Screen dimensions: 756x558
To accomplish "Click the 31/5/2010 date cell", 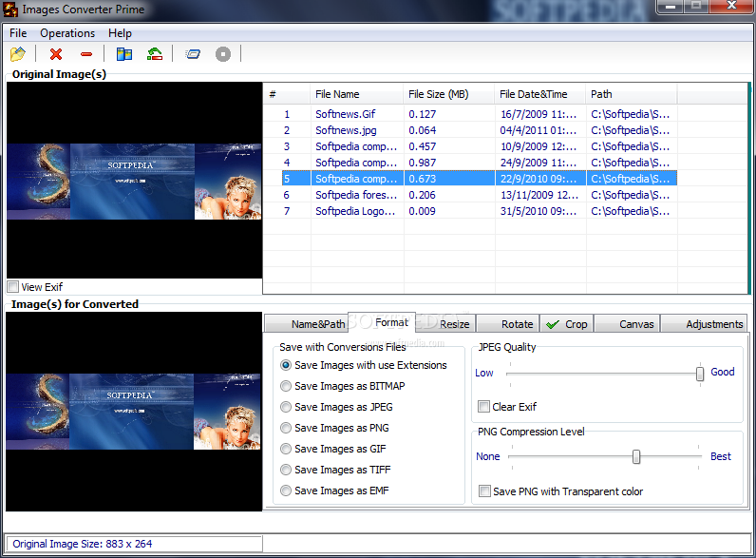I will (x=539, y=211).
